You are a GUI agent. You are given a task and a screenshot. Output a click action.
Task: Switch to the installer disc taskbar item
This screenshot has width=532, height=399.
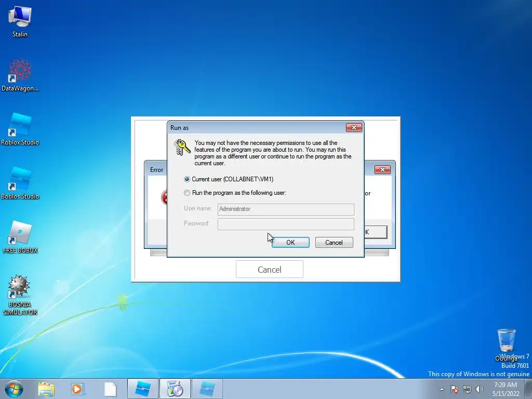tap(175, 389)
